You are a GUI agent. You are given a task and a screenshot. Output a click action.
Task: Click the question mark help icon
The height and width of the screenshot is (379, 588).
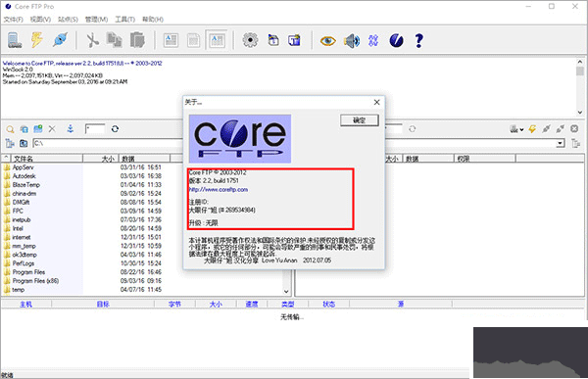(x=418, y=40)
